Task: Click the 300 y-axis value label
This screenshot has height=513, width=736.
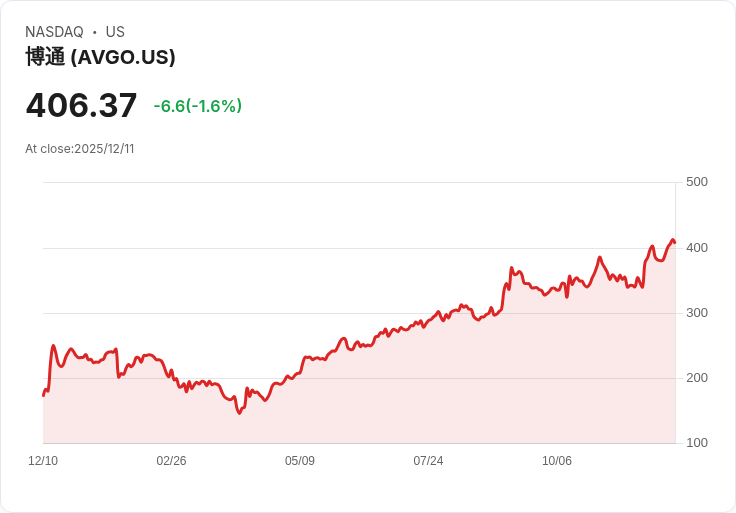Action: click(697, 313)
